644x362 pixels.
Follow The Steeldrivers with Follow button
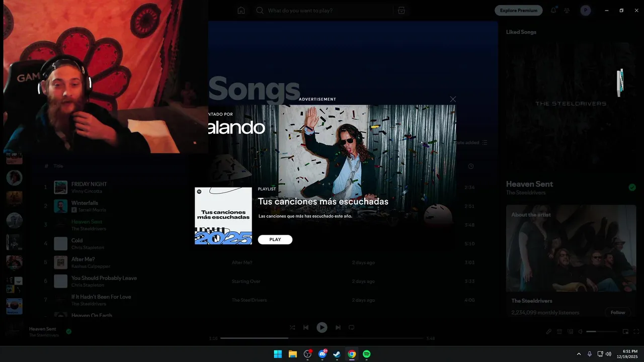618,312
